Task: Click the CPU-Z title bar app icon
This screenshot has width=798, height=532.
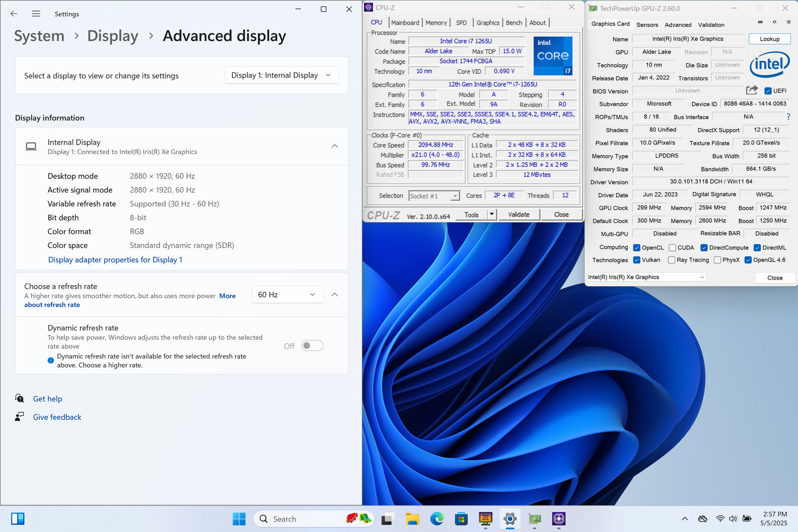Action: click(x=369, y=7)
